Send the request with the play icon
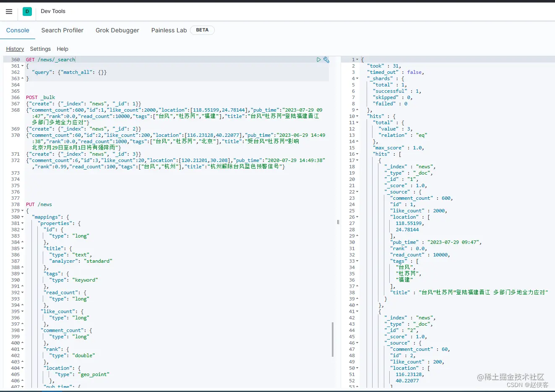 319,60
